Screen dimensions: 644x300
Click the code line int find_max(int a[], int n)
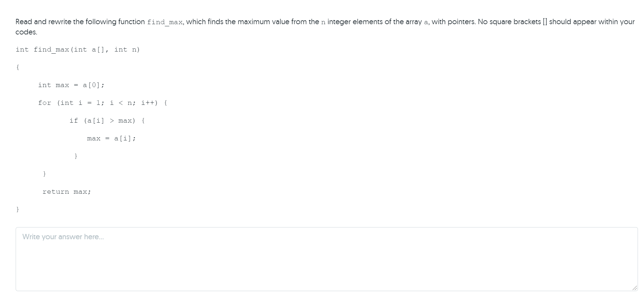[78, 49]
